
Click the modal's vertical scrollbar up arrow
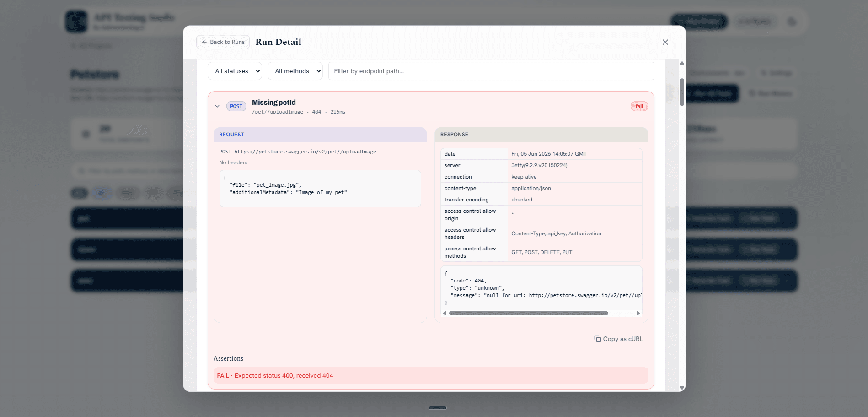pos(682,63)
